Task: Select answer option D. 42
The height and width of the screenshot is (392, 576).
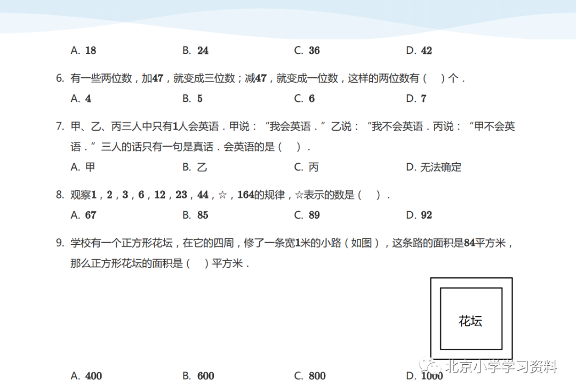Action: coord(419,50)
